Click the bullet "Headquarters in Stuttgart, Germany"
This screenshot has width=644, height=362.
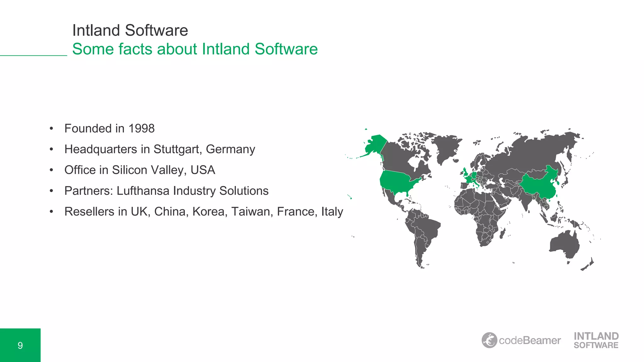(x=160, y=149)
